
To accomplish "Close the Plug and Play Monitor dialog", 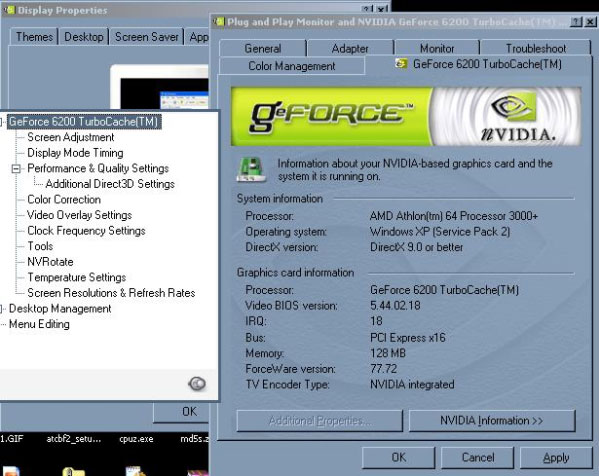I will (x=590, y=22).
